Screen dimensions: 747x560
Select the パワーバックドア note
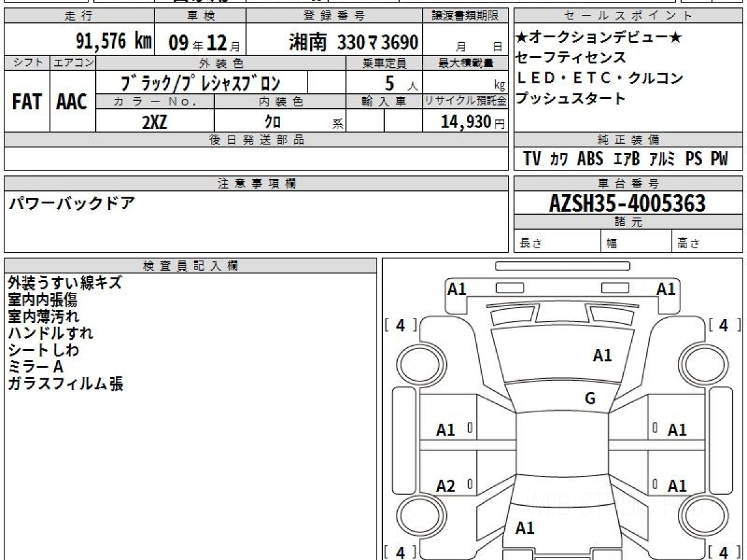[71, 203]
